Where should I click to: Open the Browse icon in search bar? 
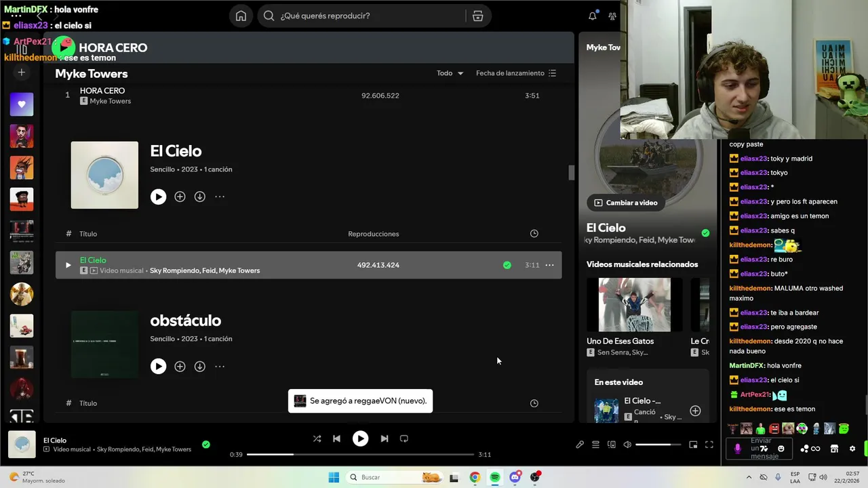(x=477, y=16)
